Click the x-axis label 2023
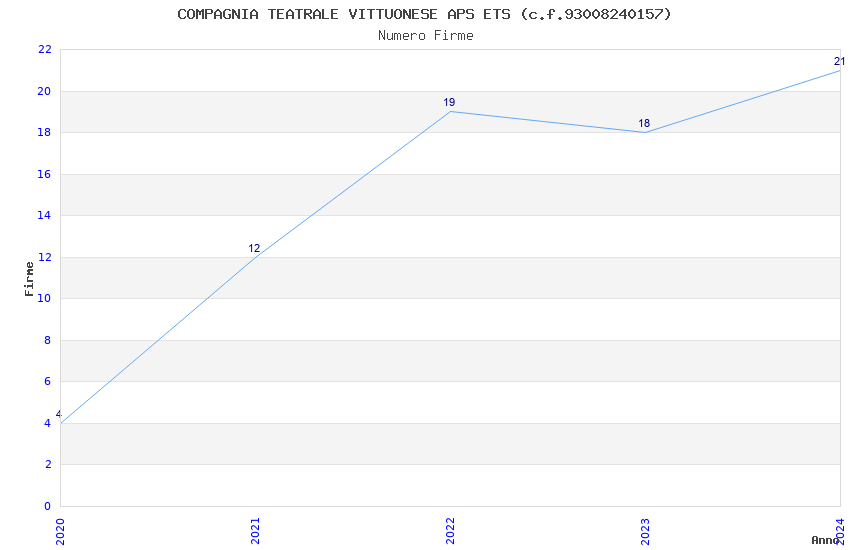Image resolution: width=850 pixels, height=550 pixels. [645, 532]
